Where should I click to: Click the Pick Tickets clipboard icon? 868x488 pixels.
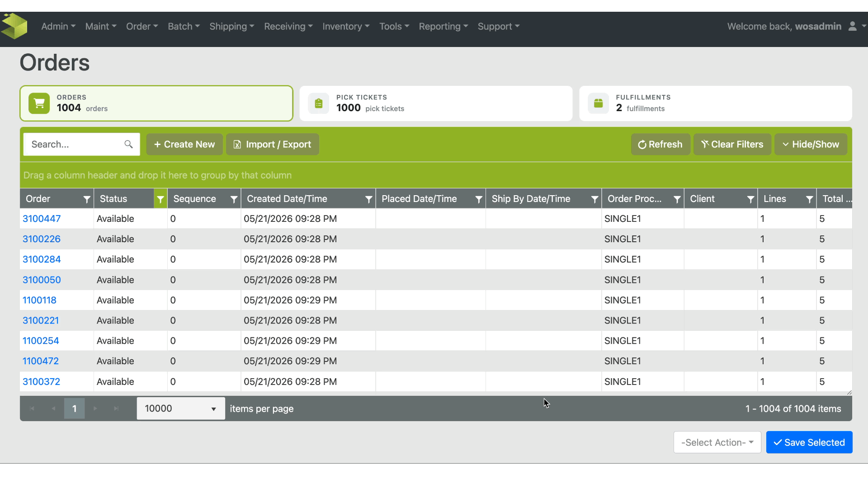[x=319, y=103]
